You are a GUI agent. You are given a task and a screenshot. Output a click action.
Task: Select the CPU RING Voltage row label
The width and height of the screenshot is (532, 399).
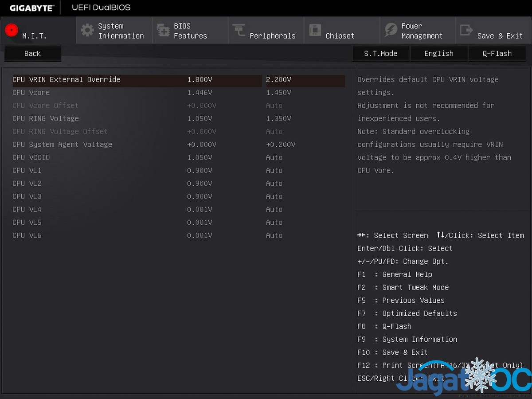(x=46, y=119)
